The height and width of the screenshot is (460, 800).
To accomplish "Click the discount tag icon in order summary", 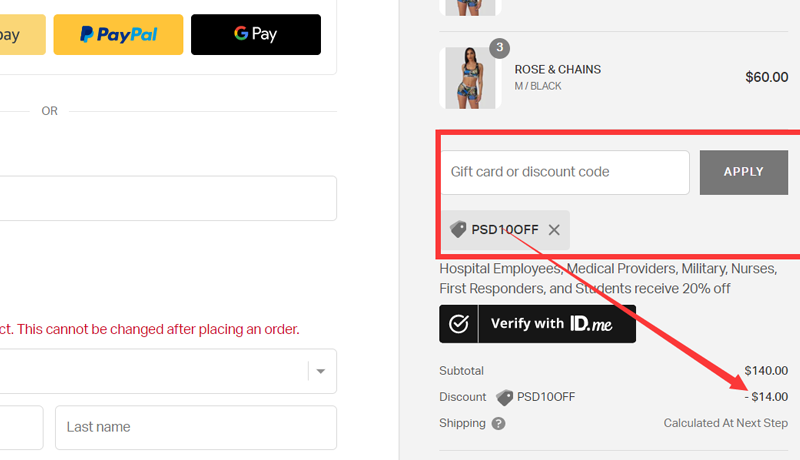I will 505,397.
